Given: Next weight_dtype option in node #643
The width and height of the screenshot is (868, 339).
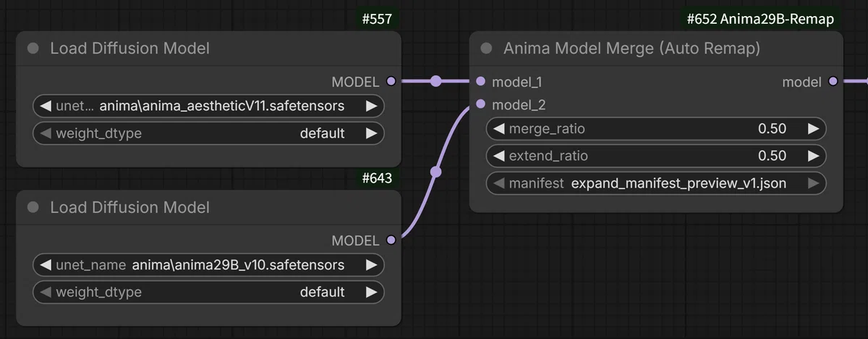Looking at the screenshot, I should pos(371,292).
